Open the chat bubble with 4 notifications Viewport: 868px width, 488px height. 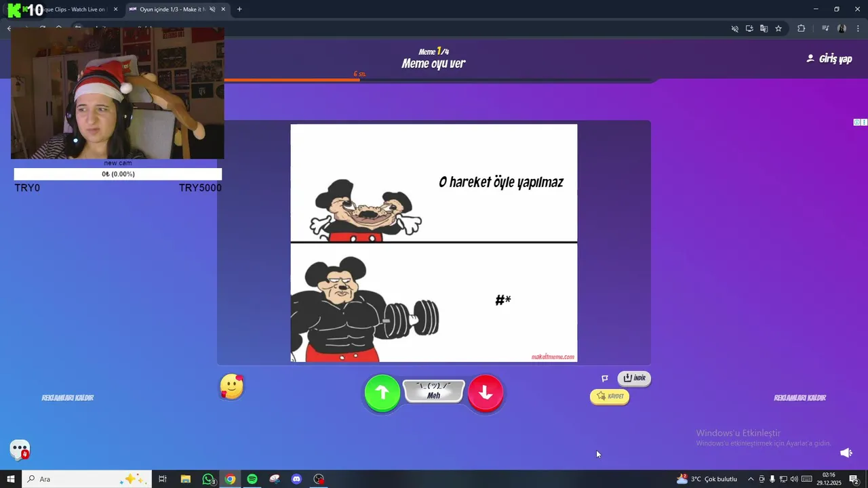[x=20, y=449]
